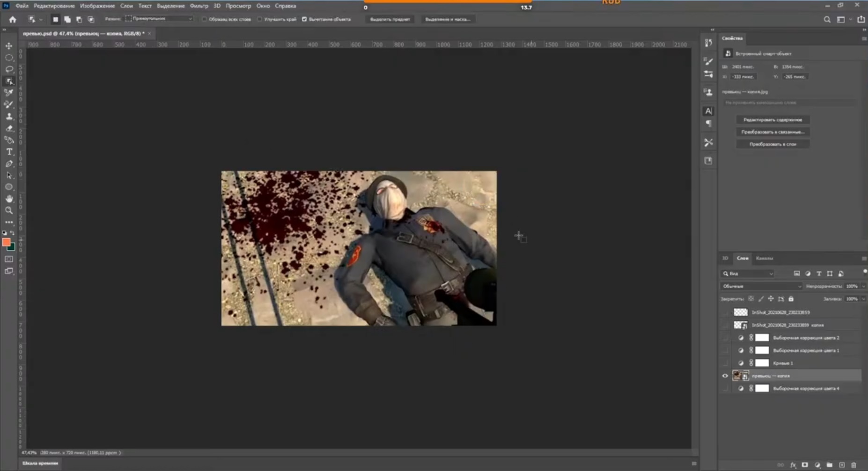Choose the Eraser tool

click(x=9, y=128)
